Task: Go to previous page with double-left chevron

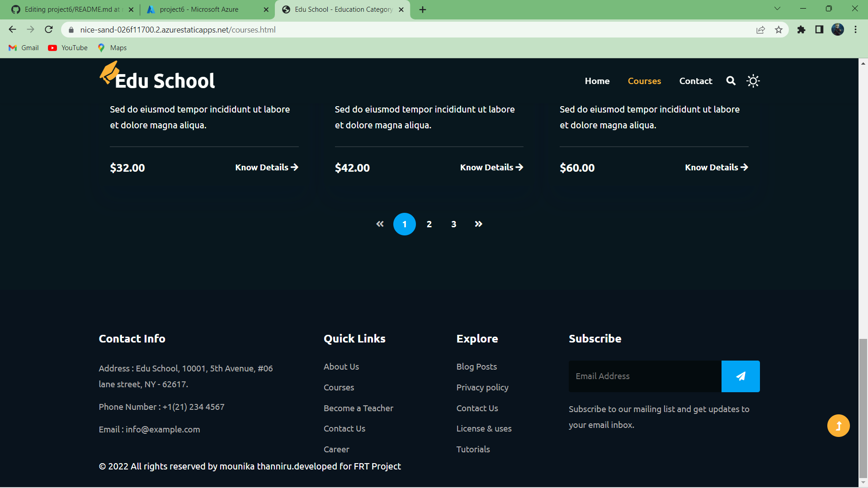Action: point(380,224)
